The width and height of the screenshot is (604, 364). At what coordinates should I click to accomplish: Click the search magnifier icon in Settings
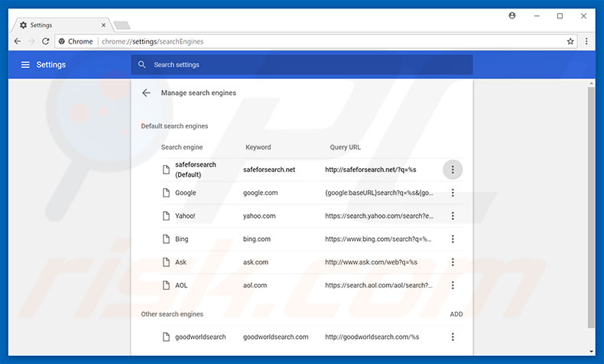(x=141, y=65)
